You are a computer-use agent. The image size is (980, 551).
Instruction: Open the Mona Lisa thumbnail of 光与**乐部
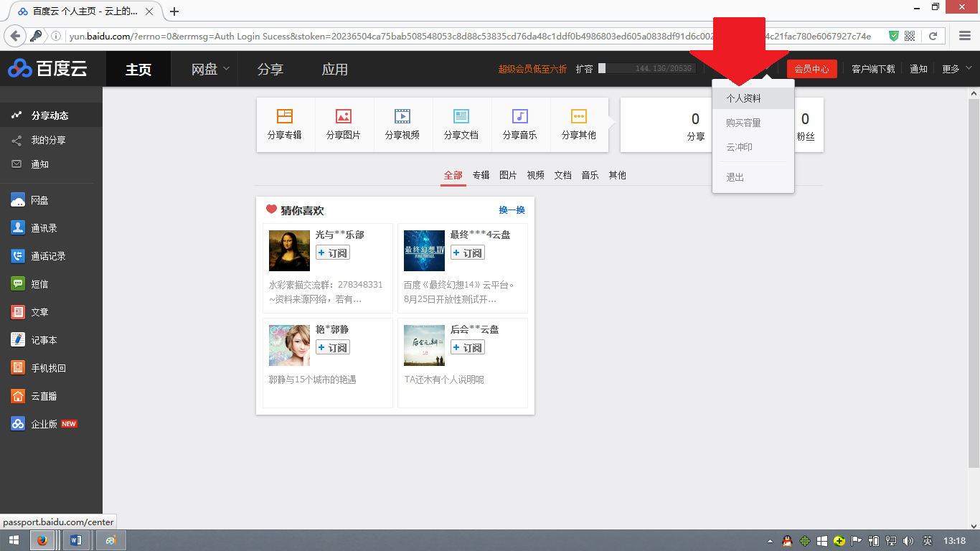click(289, 250)
